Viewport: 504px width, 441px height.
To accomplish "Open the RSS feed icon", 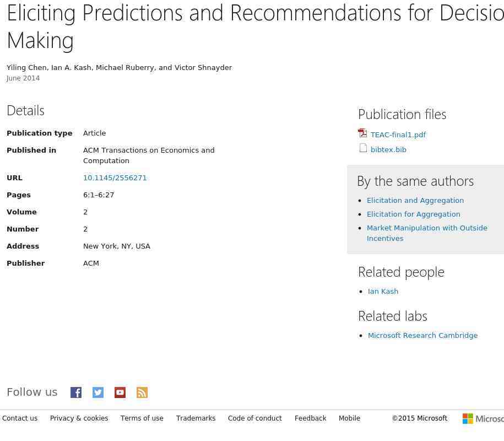I will [x=142, y=392].
